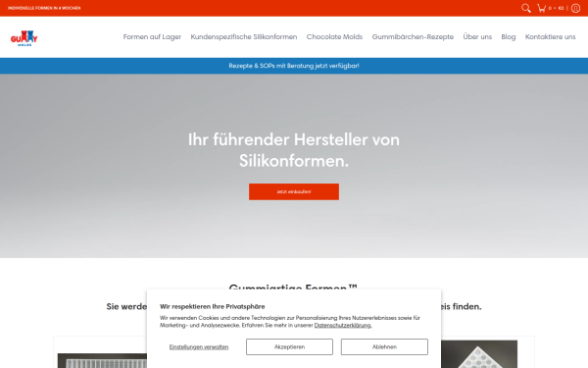
Task: Decline cookies with Ablehnen button
Action: tap(384, 346)
